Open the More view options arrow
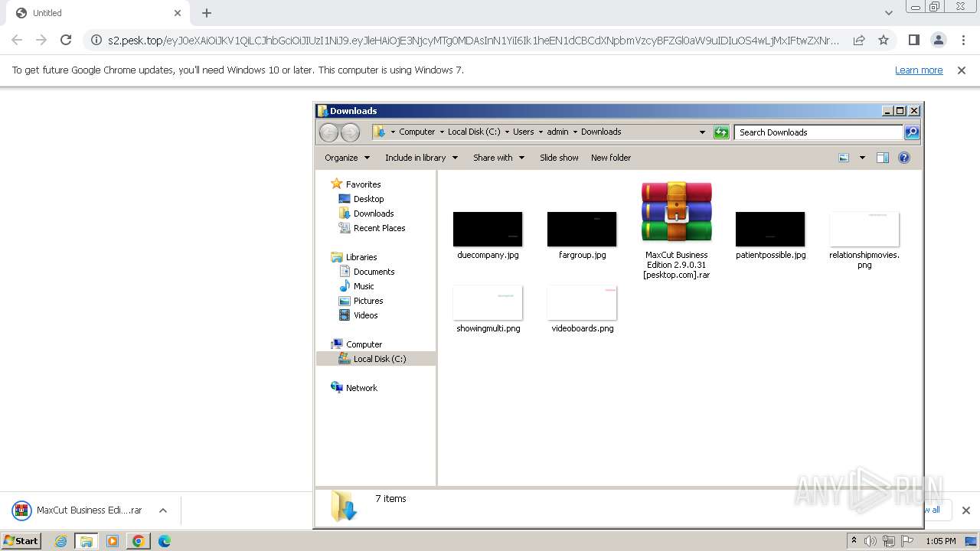Image resolution: width=980 pixels, height=551 pixels. click(x=862, y=158)
